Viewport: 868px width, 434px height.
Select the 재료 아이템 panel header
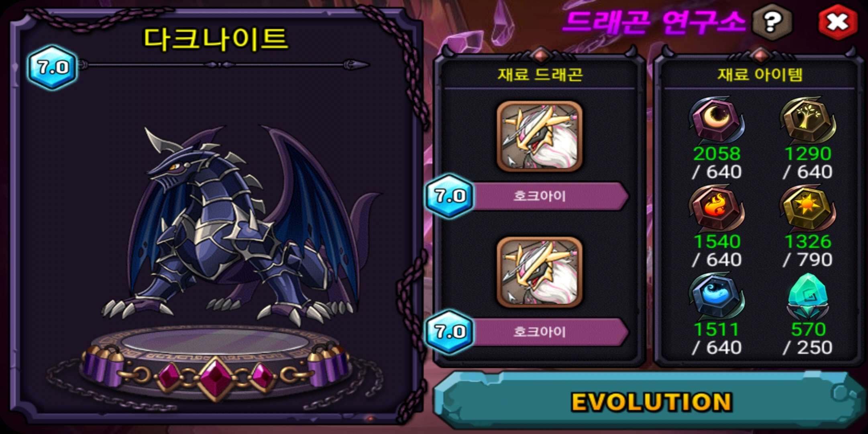click(760, 74)
